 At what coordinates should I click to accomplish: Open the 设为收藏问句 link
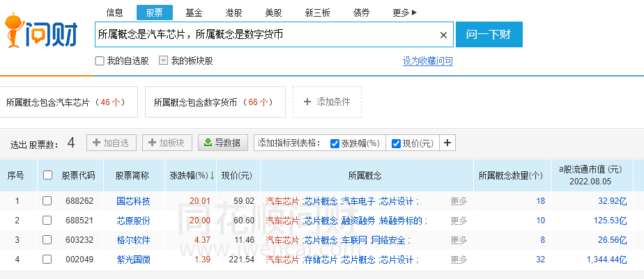click(427, 61)
